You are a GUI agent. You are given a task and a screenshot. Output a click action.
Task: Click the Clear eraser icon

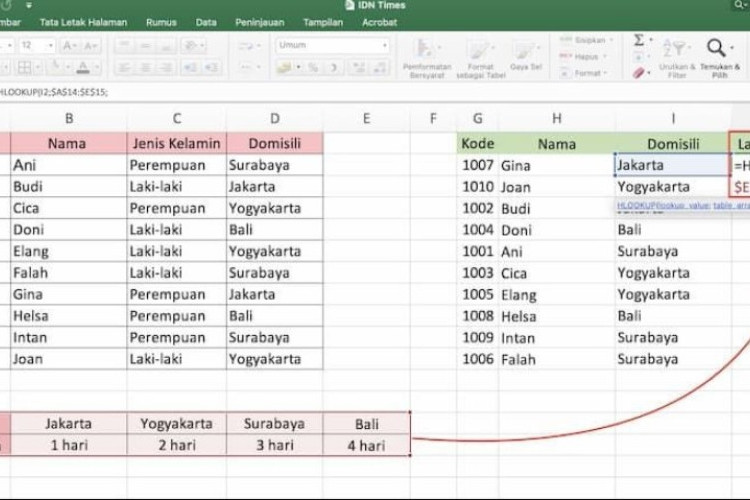(x=639, y=73)
